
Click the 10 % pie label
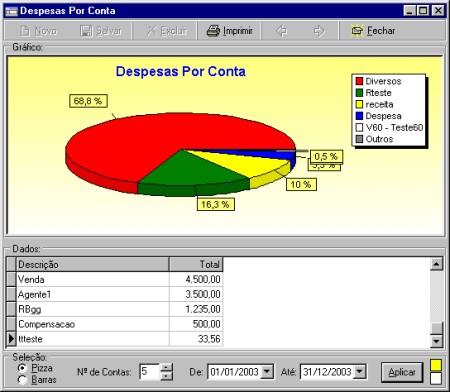pos(301,184)
